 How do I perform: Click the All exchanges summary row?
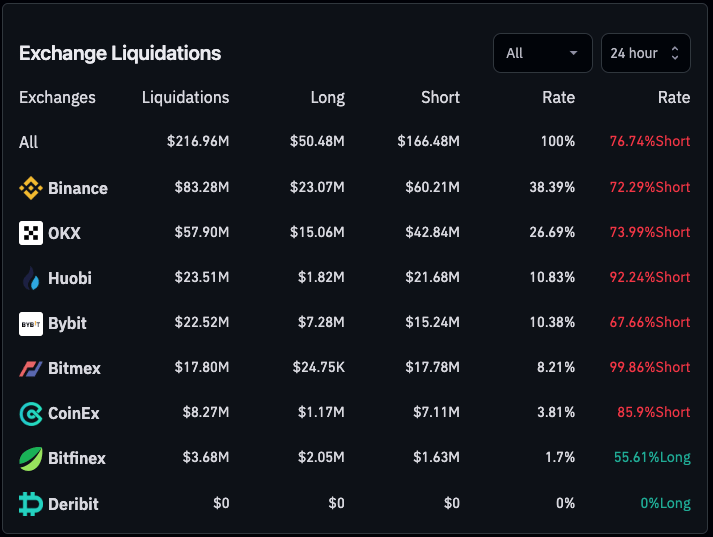point(29,142)
